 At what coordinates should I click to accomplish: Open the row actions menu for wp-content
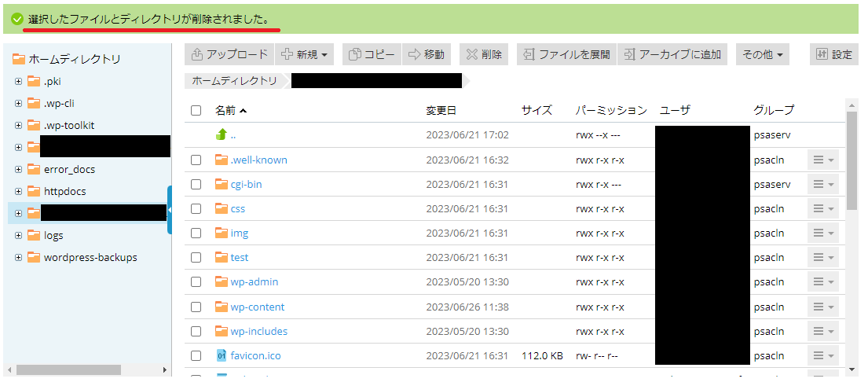[x=822, y=307]
